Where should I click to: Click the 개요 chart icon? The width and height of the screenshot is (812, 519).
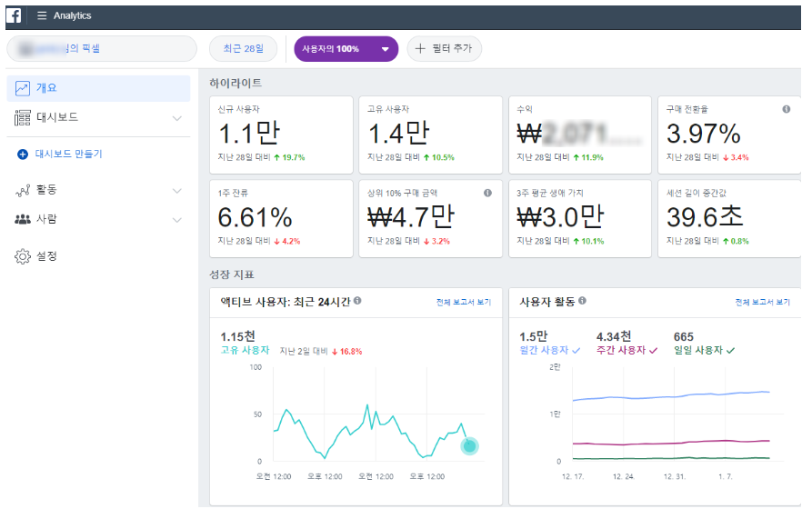tap(22, 88)
